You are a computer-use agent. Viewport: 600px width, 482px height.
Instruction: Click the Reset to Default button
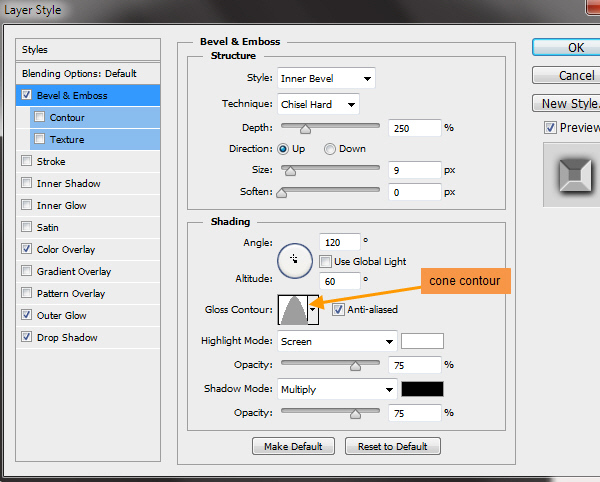pyautogui.click(x=392, y=446)
